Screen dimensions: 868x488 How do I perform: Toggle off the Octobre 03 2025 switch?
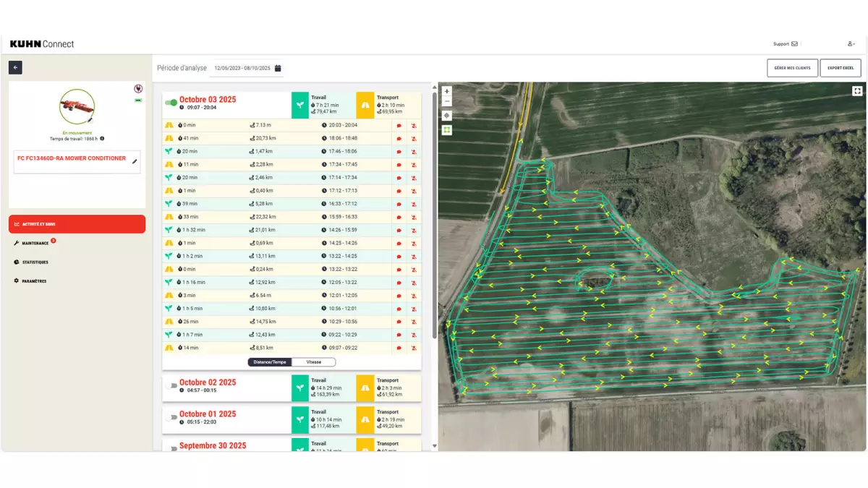click(171, 103)
